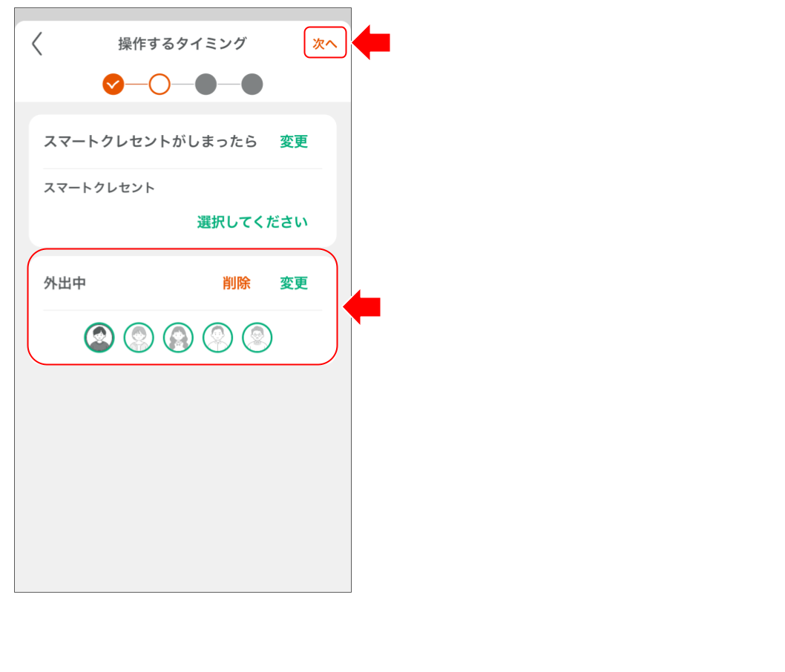This screenshot has width=785, height=672.
Task: Tap the back chevron at top left
Action: pos(36,45)
